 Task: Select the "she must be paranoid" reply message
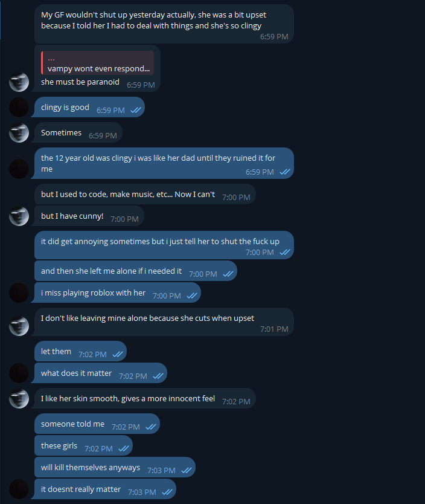(x=80, y=82)
